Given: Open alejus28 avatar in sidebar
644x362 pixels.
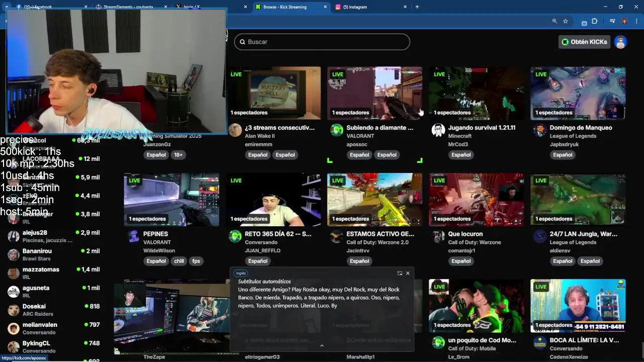Looking at the screenshot, I should (14, 236).
